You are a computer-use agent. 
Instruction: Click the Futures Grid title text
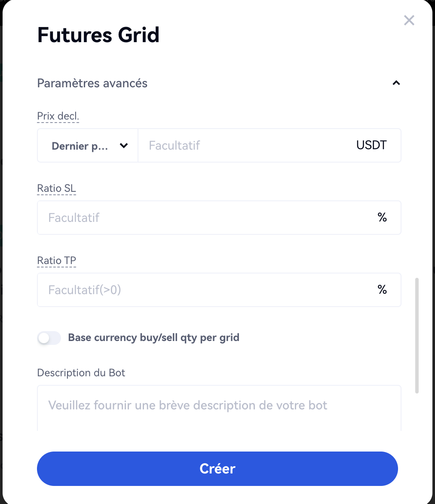98,35
